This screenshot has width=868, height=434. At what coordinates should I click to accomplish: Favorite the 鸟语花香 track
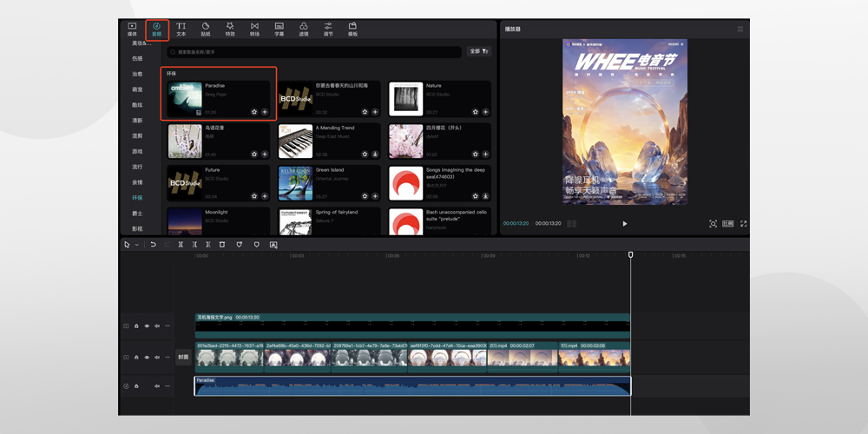(x=254, y=154)
